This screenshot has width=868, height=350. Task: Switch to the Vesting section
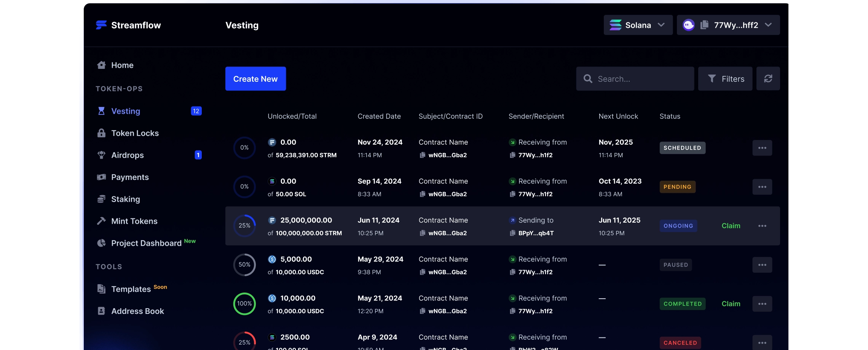[126, 111]
